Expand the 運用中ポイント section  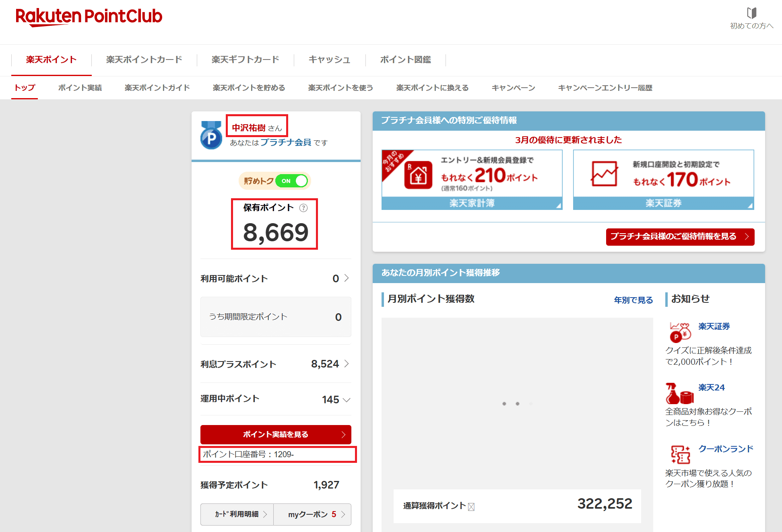point(346,399)
